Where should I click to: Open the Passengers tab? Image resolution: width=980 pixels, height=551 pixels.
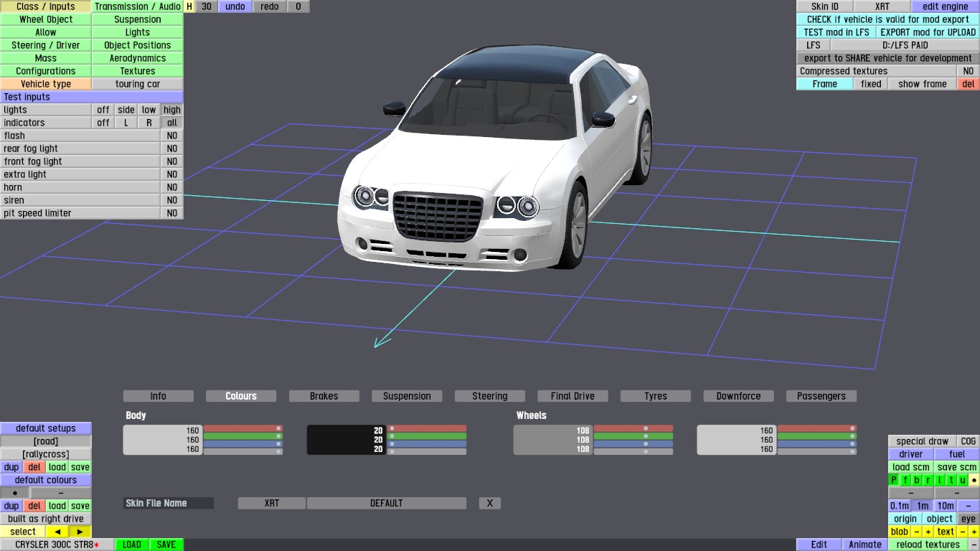[821, 396]
